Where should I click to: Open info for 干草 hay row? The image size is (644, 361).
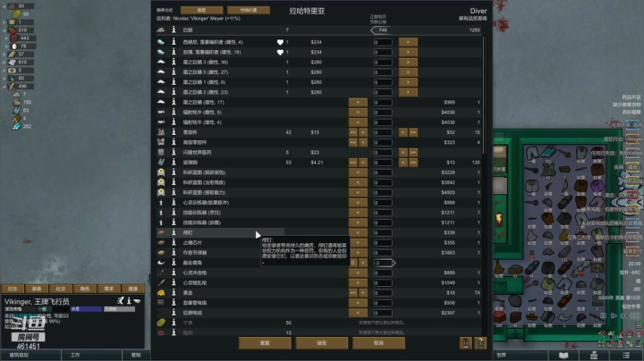coord(174,323)
